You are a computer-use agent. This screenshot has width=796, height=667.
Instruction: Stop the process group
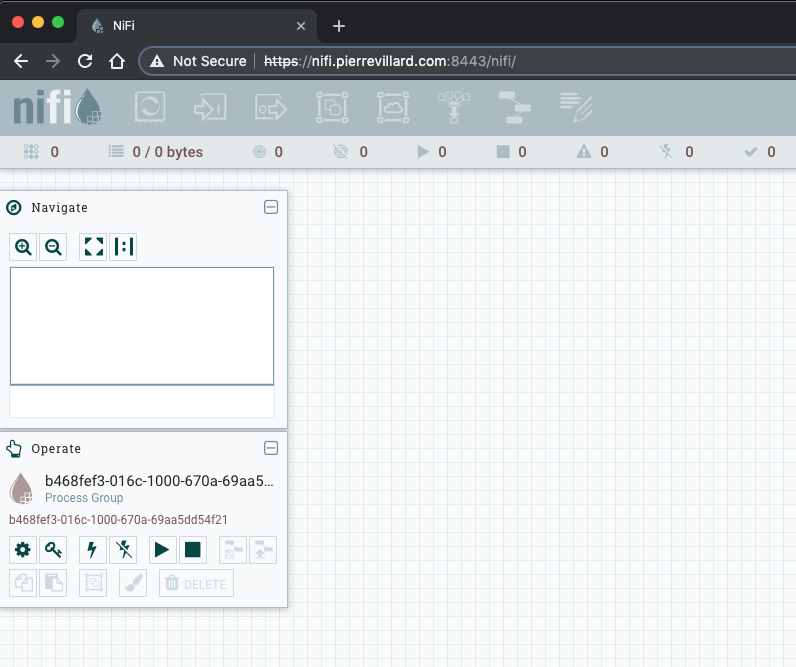pos(193,549)
